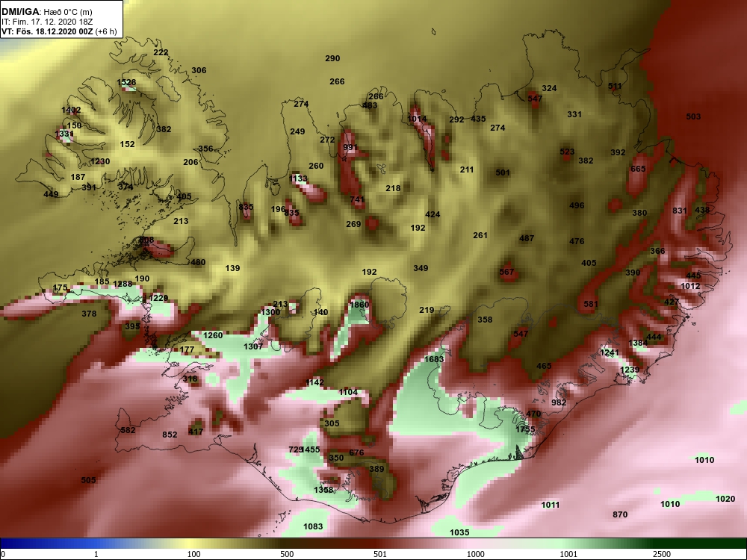Click the map value 852
Viewport: 747px width, 560px height.
coord(170,435)
